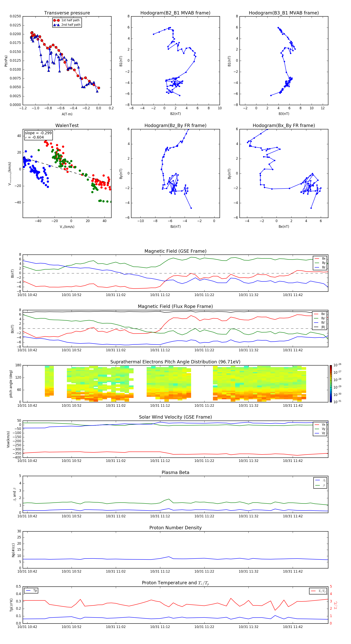This screenshot has width=351, height=644.
Task: Click the 'Pt(nPa)' y-axis label
Action: (6, 61)
